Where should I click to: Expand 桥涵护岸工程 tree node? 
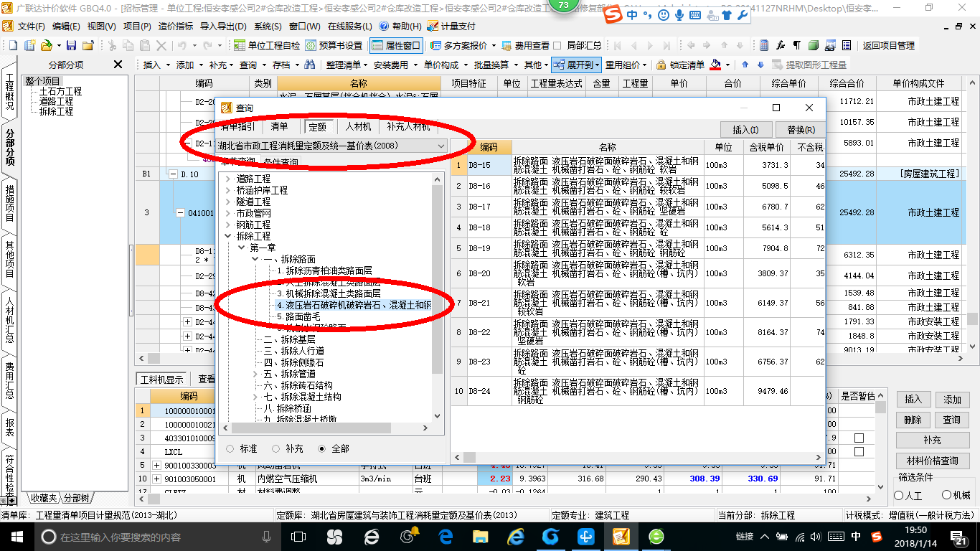tap(228, 190)
